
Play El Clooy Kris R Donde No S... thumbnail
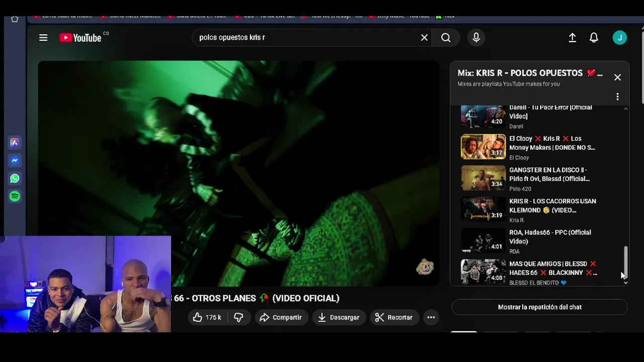pyautogui.click(x=483, y=146)
